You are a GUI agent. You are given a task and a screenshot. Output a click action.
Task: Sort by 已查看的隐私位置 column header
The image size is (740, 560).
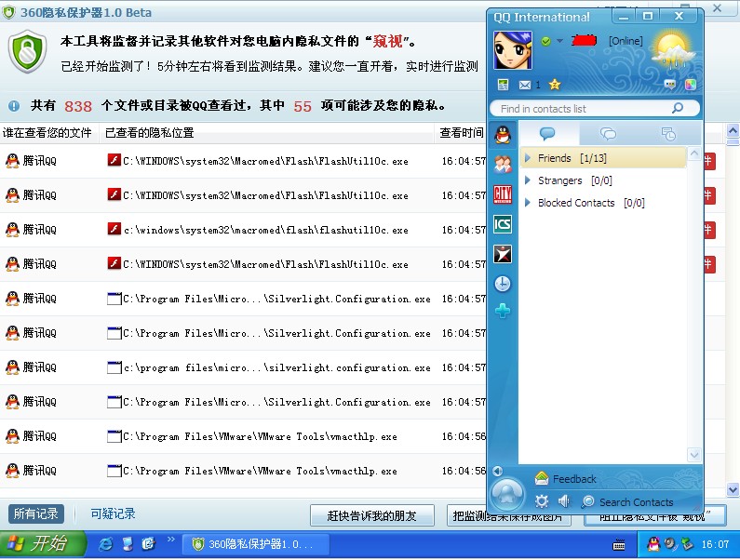[149, 133]
